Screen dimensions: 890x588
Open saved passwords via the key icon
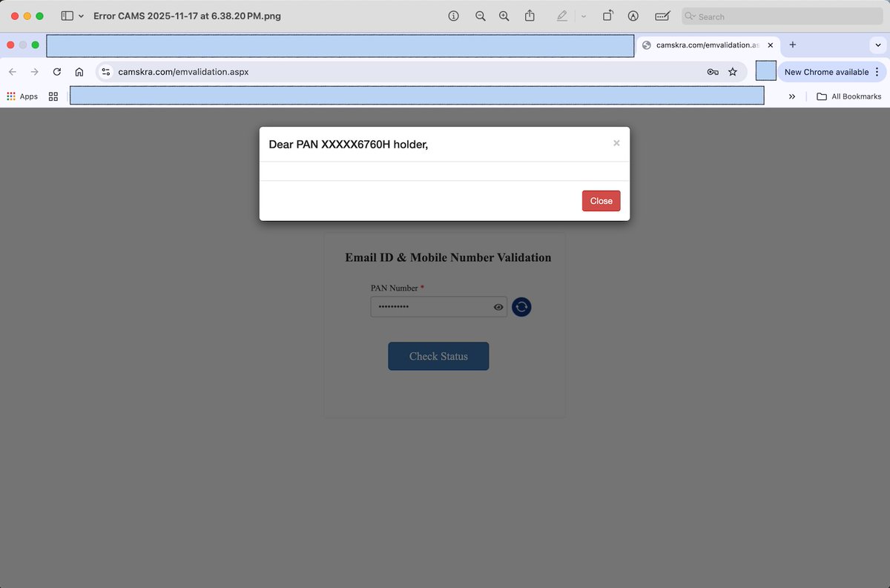713,72
